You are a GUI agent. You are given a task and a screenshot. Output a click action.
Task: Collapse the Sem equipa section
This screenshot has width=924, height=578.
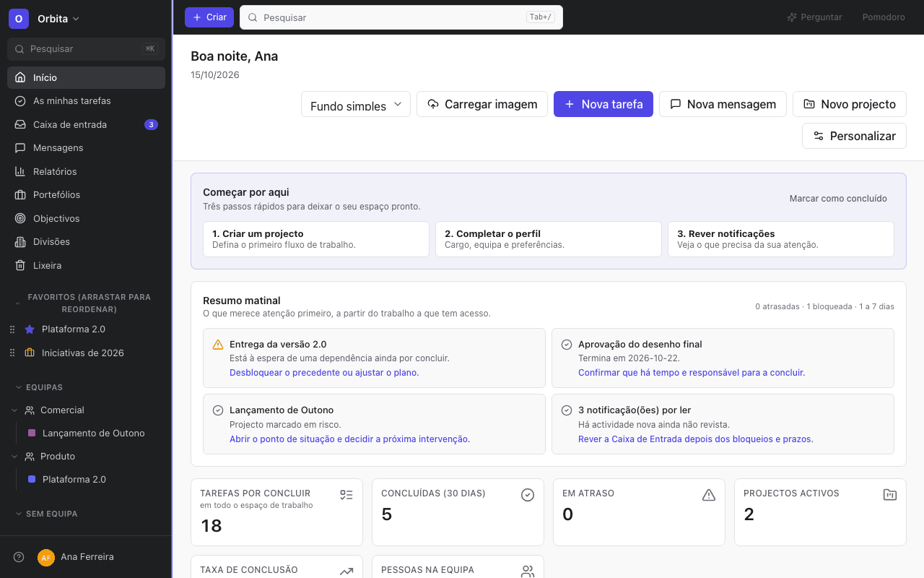click(x=19, y=514)
